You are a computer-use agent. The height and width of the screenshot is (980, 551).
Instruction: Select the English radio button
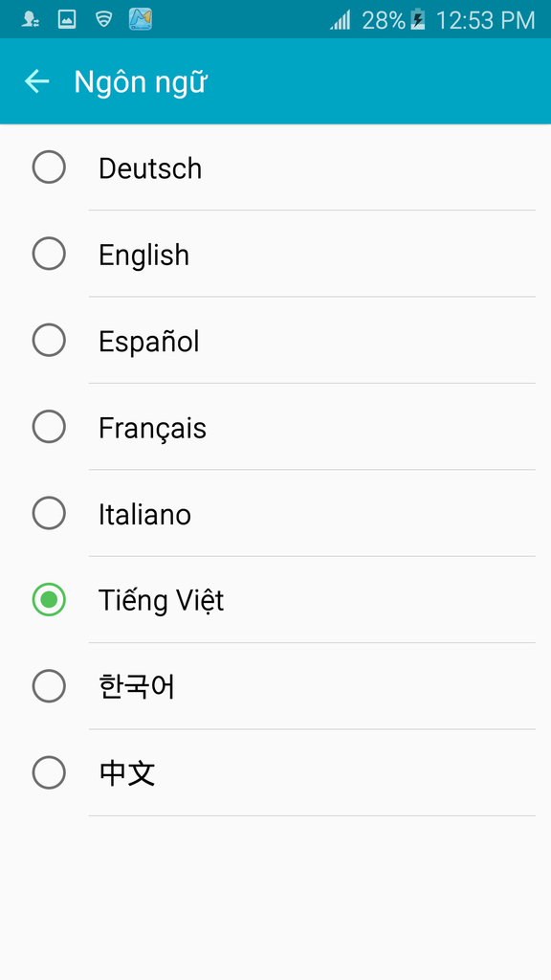[x=49, y=253]
